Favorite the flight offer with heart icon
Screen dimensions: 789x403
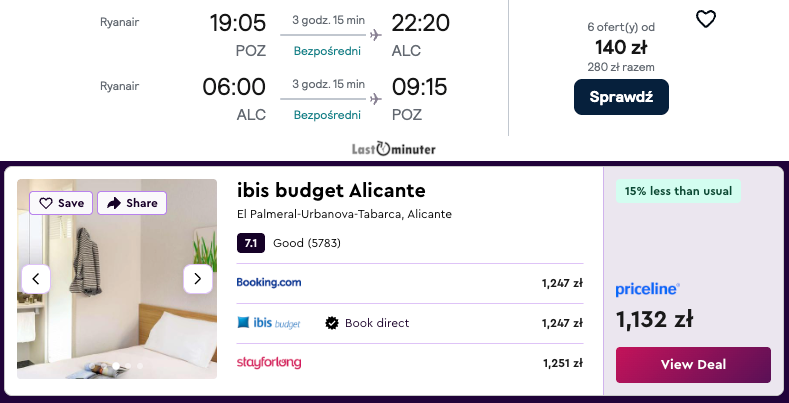[706, 19]
